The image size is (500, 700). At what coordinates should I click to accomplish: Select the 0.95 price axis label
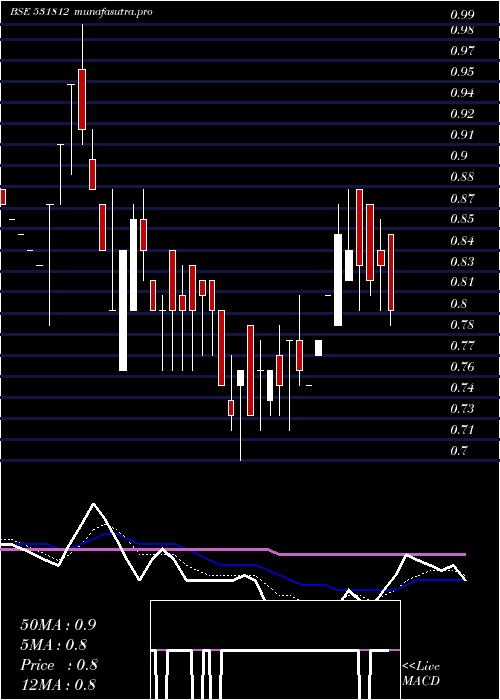pyautogui.click(x=462, y=72)
